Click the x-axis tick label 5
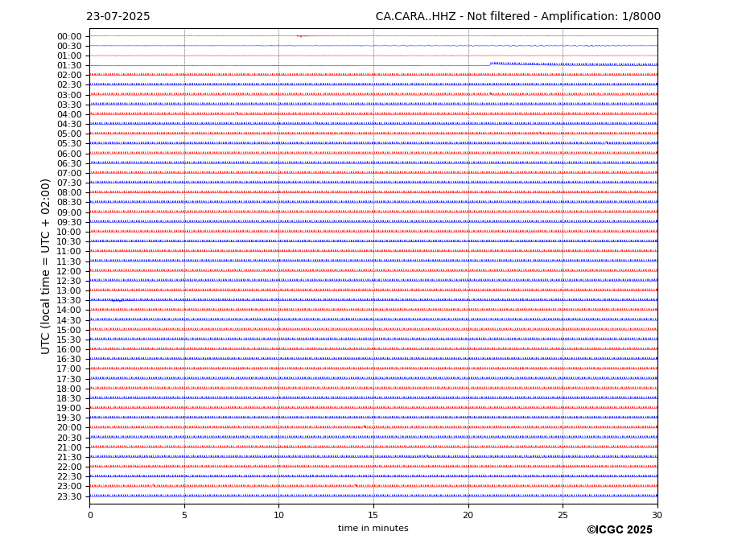This screenshot has height=560, width=746. [184, 515]
